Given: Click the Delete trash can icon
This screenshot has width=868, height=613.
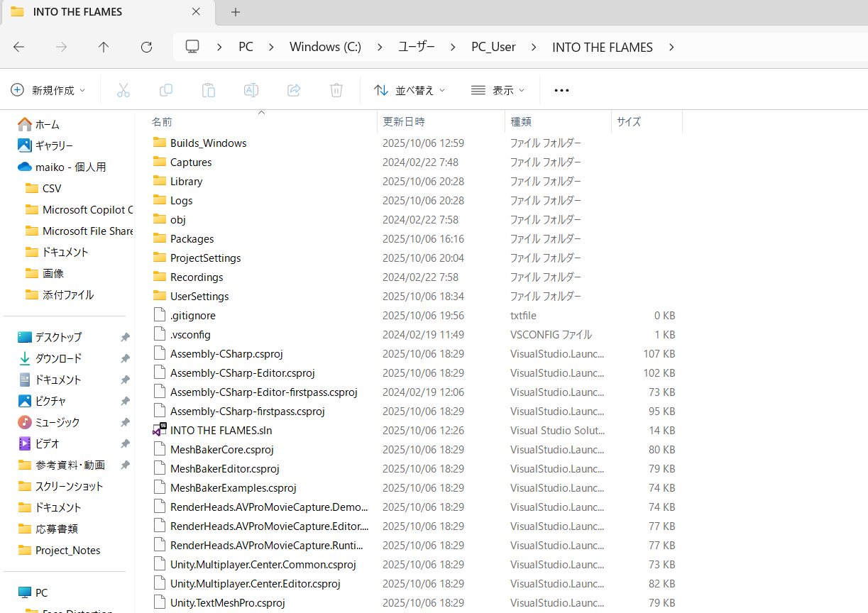Looking at the screenshot, I should point(336,90).
